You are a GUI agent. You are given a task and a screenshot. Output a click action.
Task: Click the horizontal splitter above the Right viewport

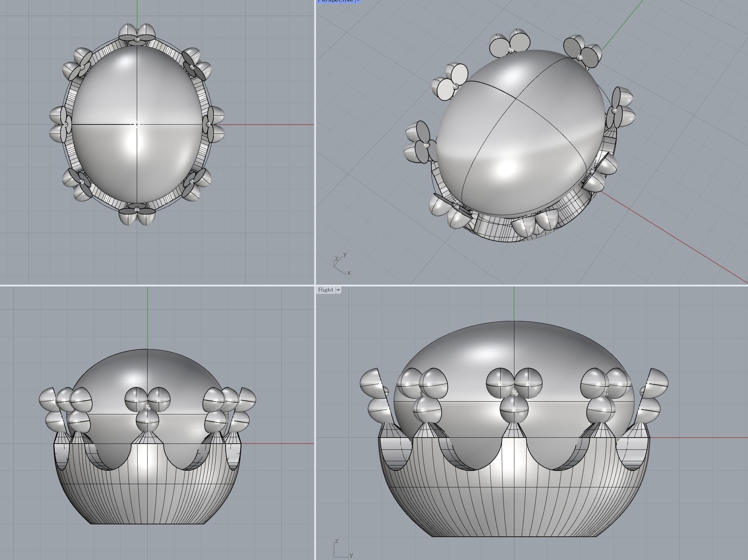click(531, 285)
